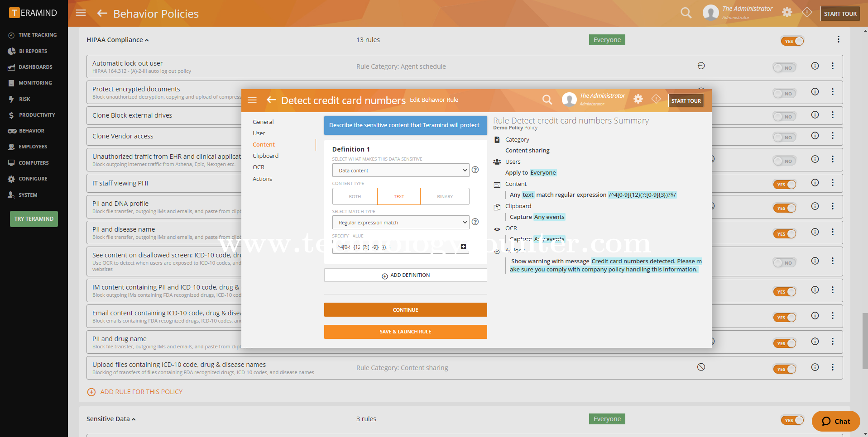The height and width of the screenshot is (437, 868).
Task: Click START TOUR in the main top bar
Action: coord(840,14)
